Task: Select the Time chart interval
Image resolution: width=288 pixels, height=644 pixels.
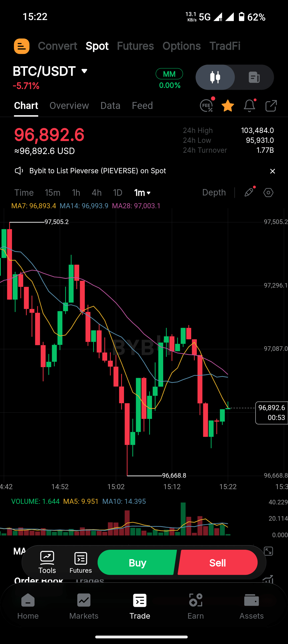Action: click(x=24, y=193)
